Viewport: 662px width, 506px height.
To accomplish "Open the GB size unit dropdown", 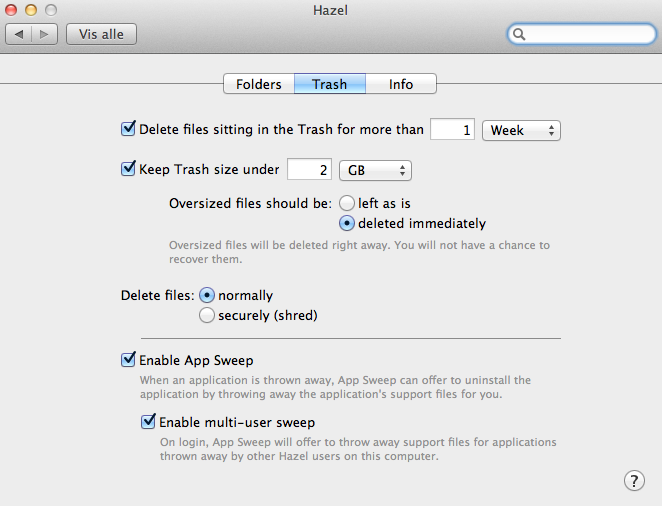I will [375, 170].
